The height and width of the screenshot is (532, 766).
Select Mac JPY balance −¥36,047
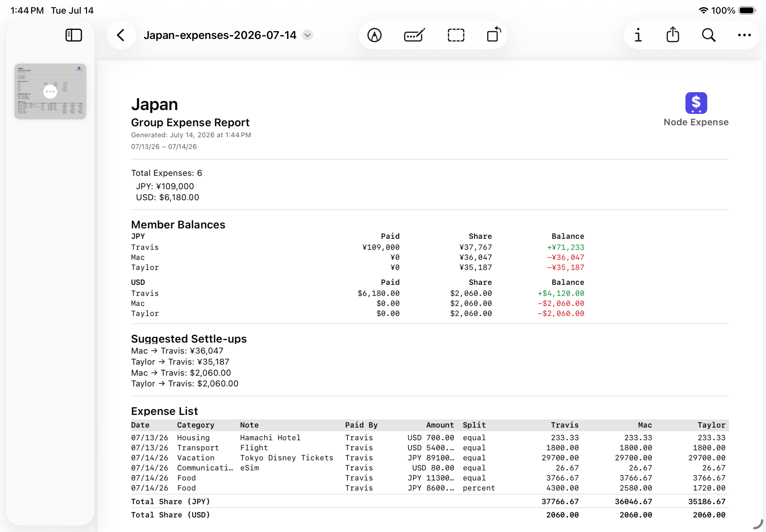pos(565,257)
